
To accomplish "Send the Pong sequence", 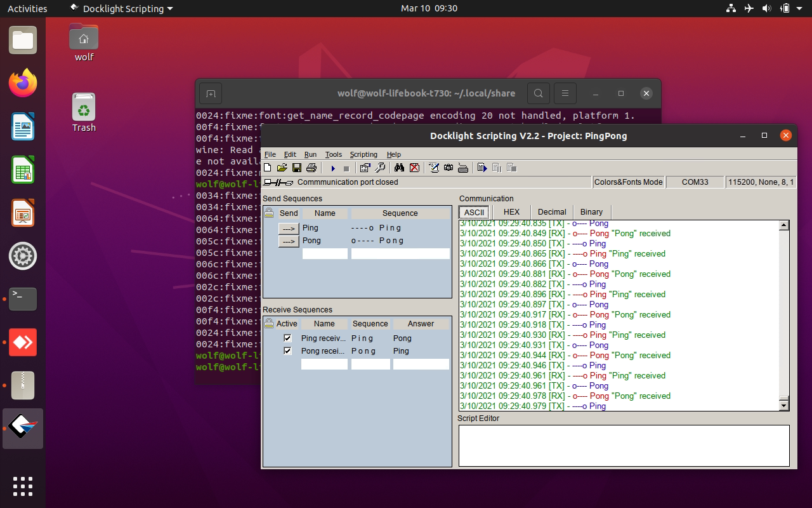I will (x=289, y=240).
